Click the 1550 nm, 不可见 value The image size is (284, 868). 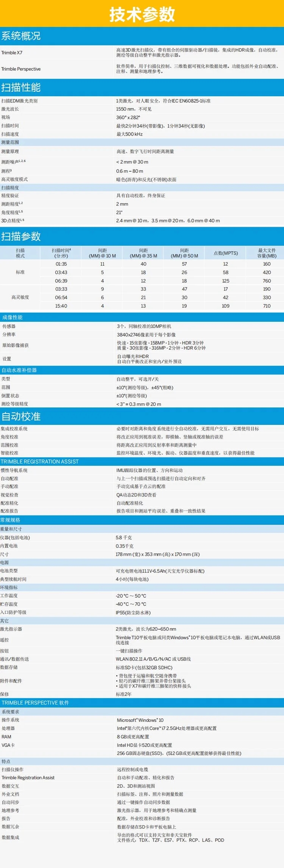tap(134, 109)
